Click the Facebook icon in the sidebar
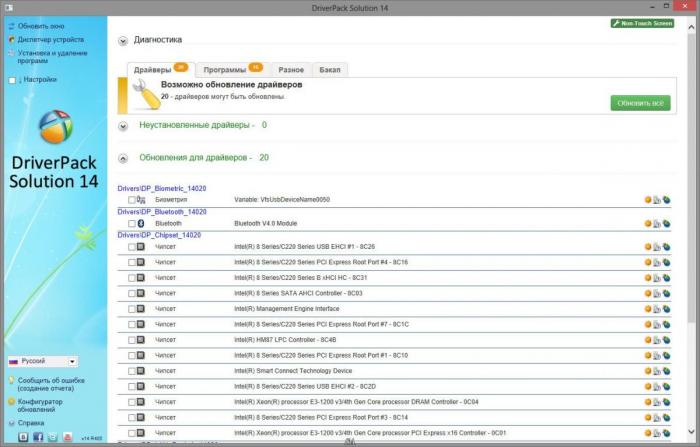The image size is (700, 447). click(x=38, y=437)
